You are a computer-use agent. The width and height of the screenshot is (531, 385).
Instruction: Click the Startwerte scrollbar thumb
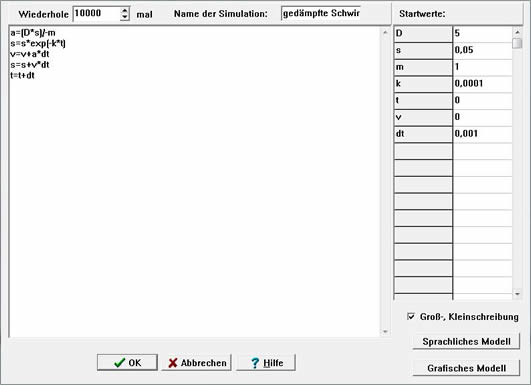tap(517, 44)
